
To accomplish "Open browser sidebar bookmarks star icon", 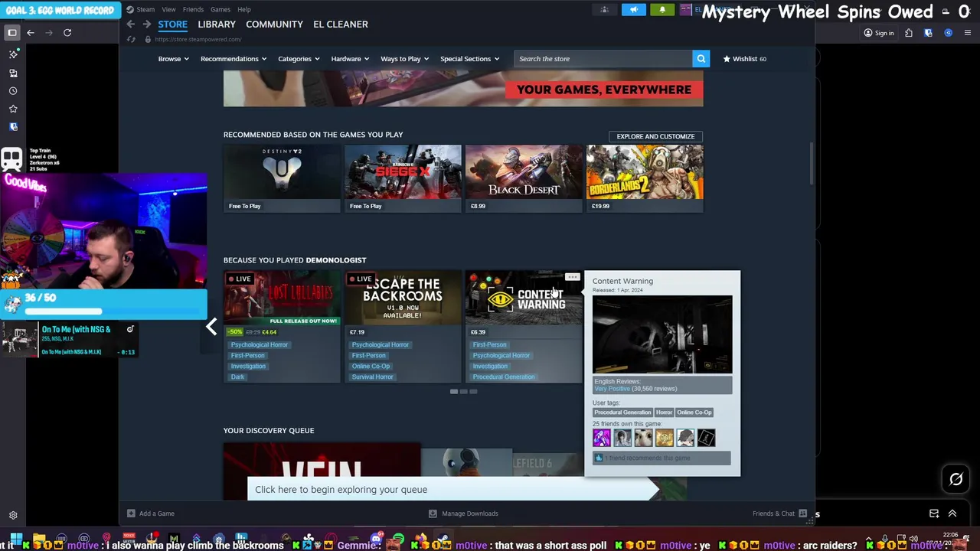I will click(x=13, y=109).
